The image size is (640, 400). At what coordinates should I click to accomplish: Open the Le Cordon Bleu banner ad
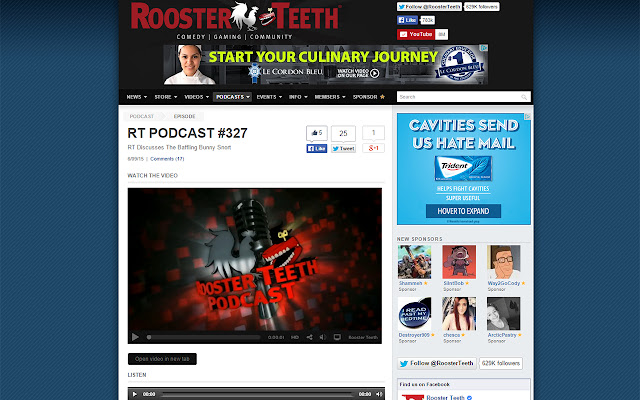click(x=326, y=64)
